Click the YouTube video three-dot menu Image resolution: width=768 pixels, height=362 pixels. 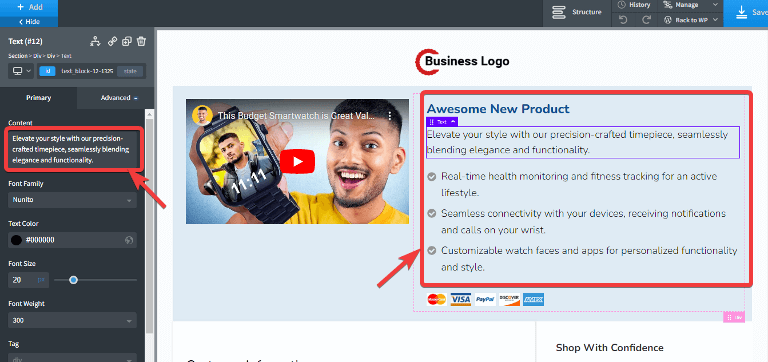[x=390, y=117]
